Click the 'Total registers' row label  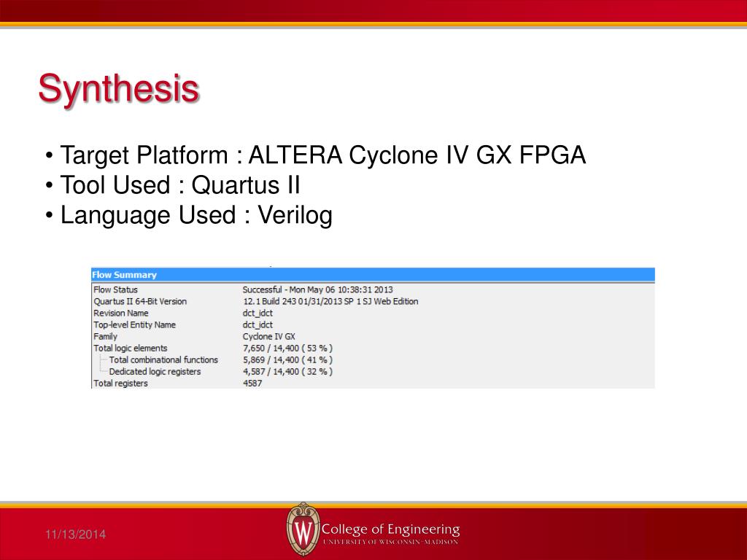pyautogui.click(x=120, y=384)
